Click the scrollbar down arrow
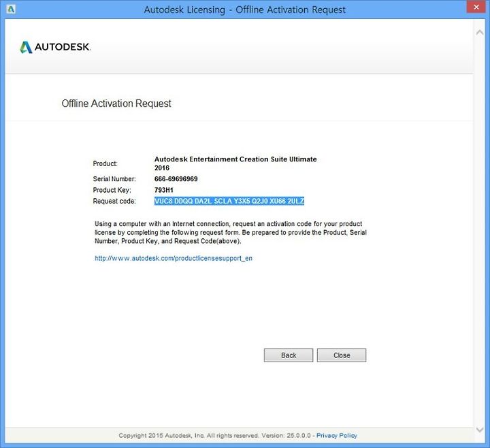This screenshot has width=490, height=448. 479,430
